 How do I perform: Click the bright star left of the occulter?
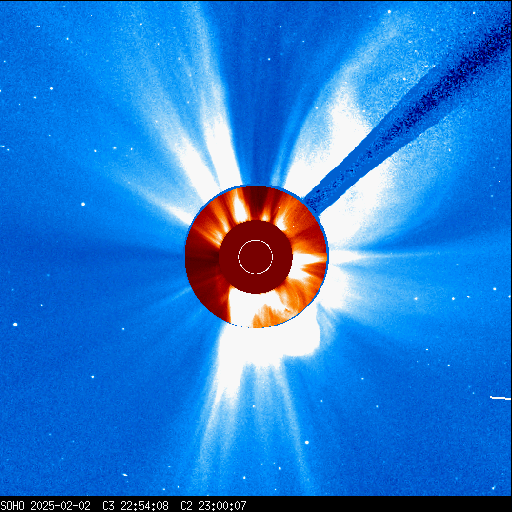pyautogui.click(x=83, y=204)
